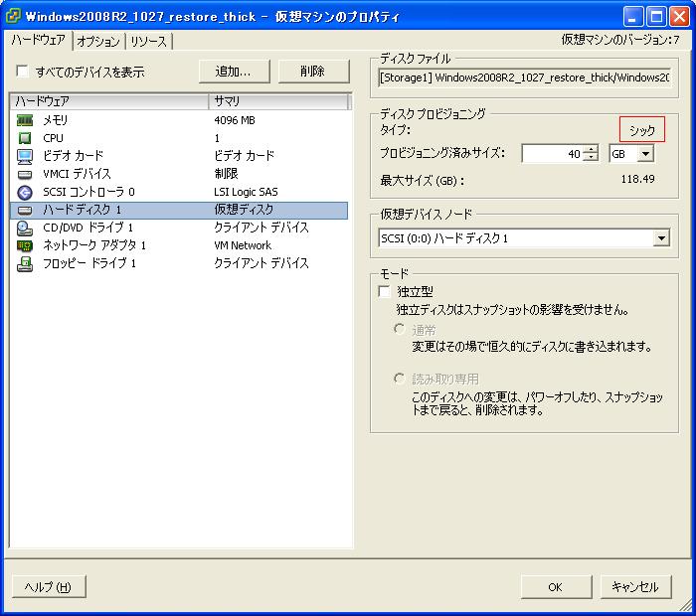Select the メモリ row label
The image size is (696, 616).
click(x=56, y=120)
